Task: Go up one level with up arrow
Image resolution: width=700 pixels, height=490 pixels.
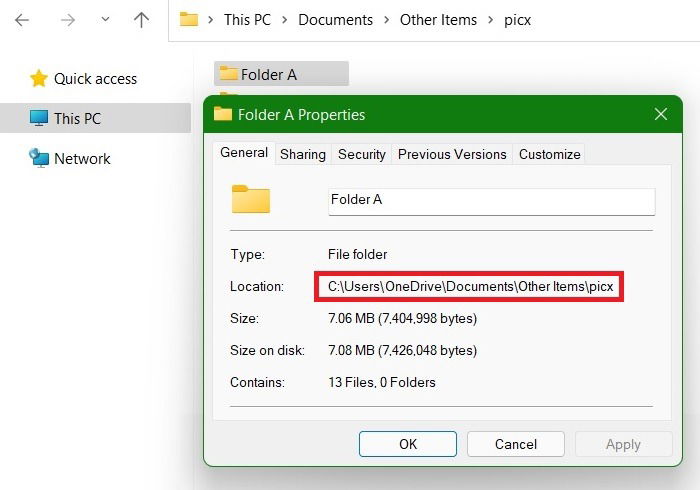Action: click(x=142, y=20)
